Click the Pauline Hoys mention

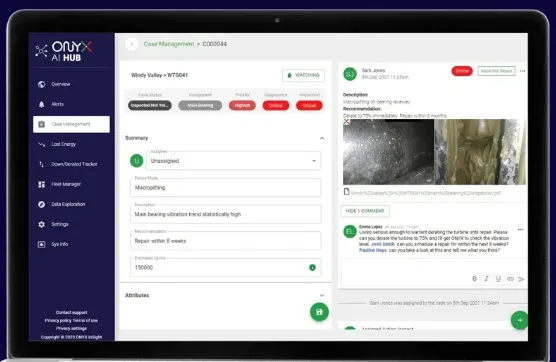pos(373,250)
